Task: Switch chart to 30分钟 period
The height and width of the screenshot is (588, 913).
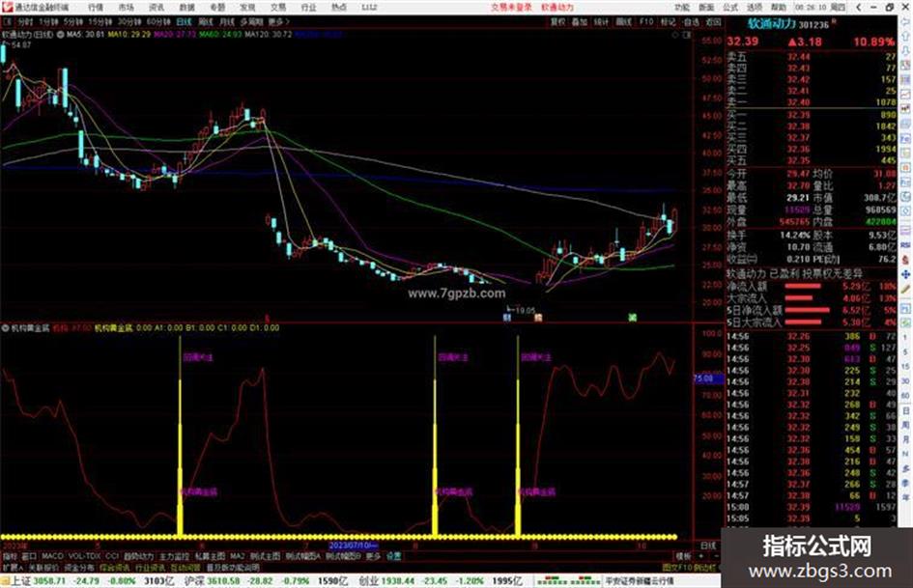Action: (x=129, y=21)
